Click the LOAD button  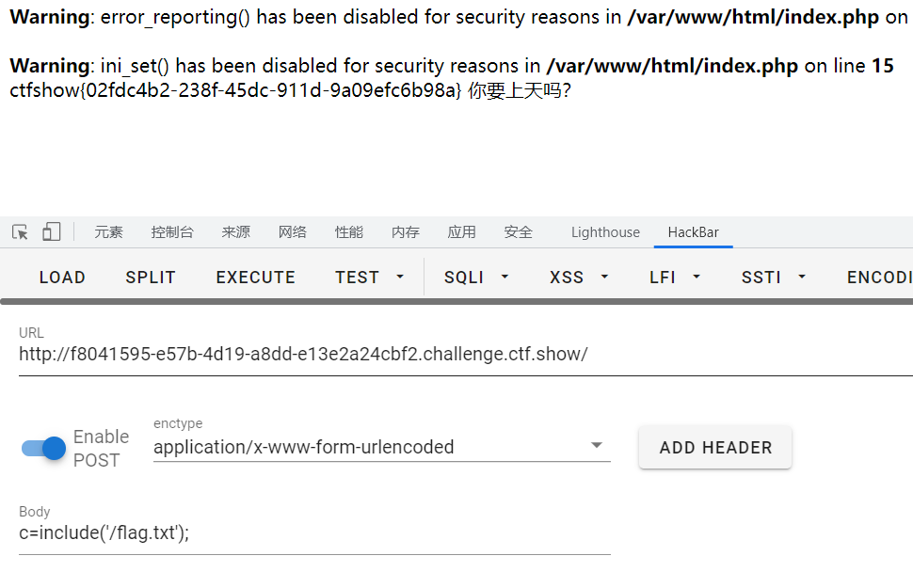(62, 278)
